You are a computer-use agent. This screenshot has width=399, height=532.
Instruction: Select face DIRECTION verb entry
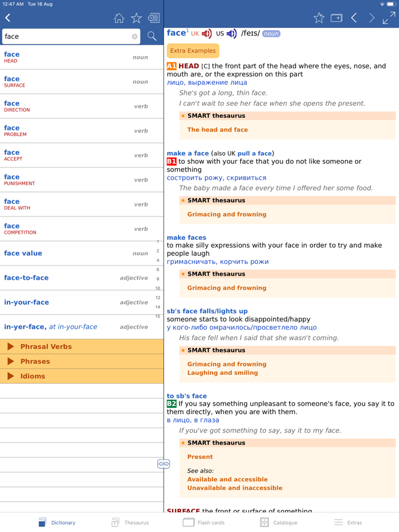click(x=82, y=106)
